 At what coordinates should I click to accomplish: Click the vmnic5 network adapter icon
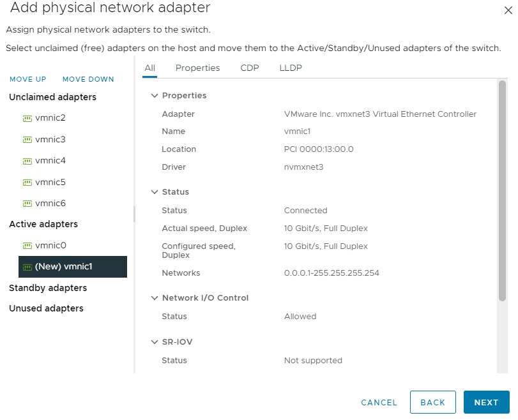pos(27,183)
